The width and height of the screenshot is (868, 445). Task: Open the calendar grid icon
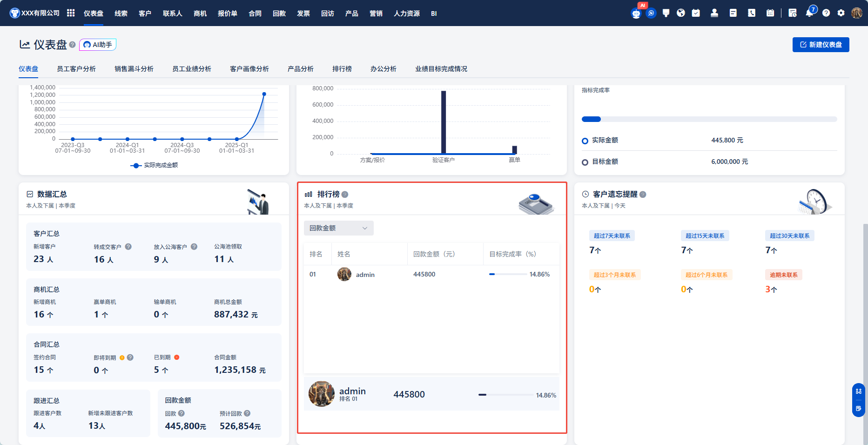770,13
